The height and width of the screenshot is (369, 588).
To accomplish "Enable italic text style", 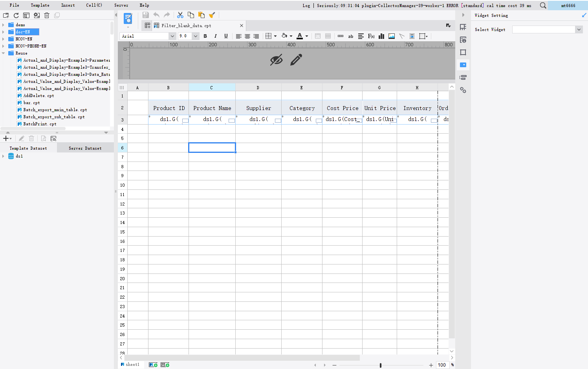I will point(215,36).
